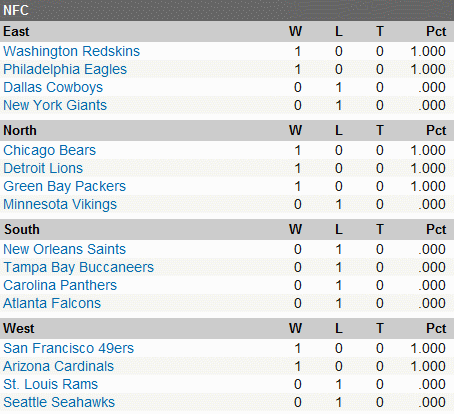Screen dimensions: 454x414
Task: Go to New York Giants page
Action: pyautogui.click(x=55, y=105)
